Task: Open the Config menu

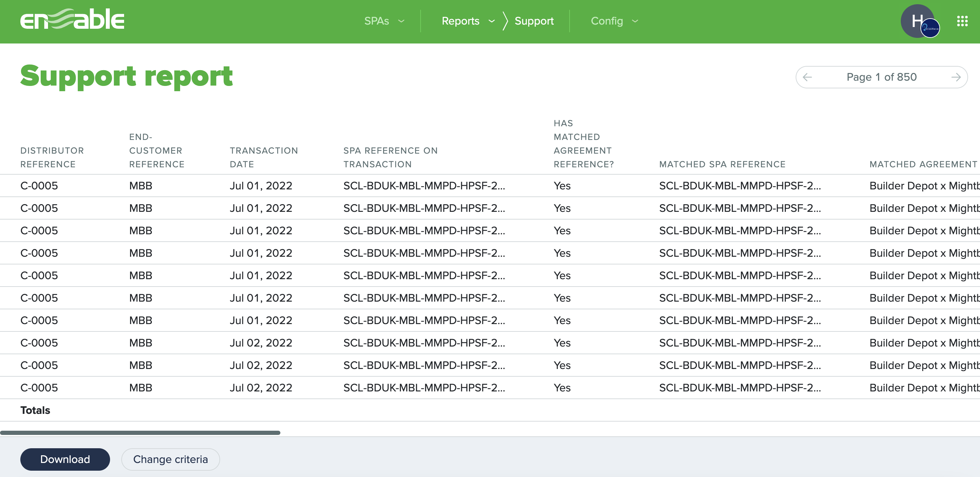Action: pos(606,21)
